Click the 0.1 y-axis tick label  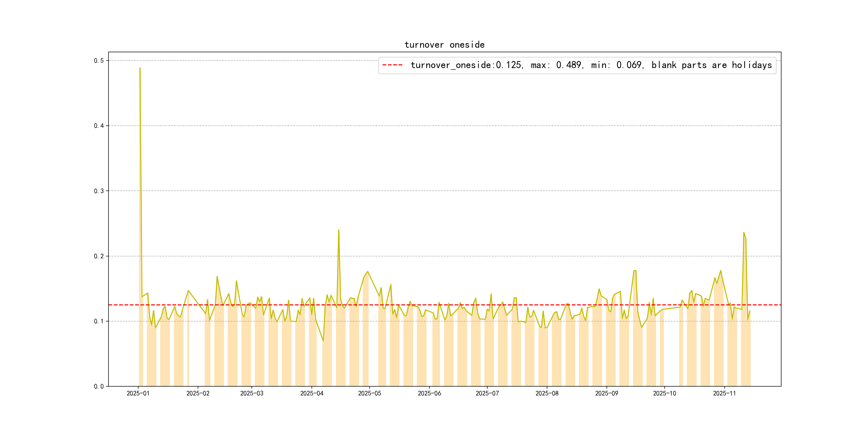99,321
